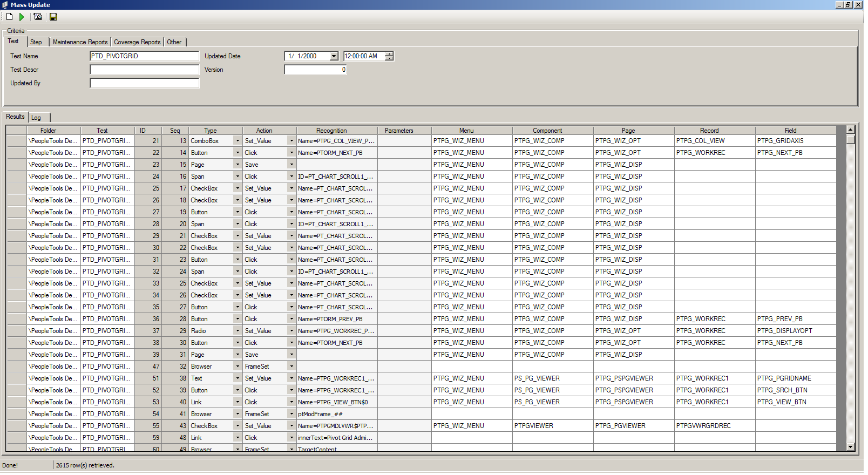This screenshot has height=475, width=868.
Task: Click the Seq column header
Action: coord(175,131)
